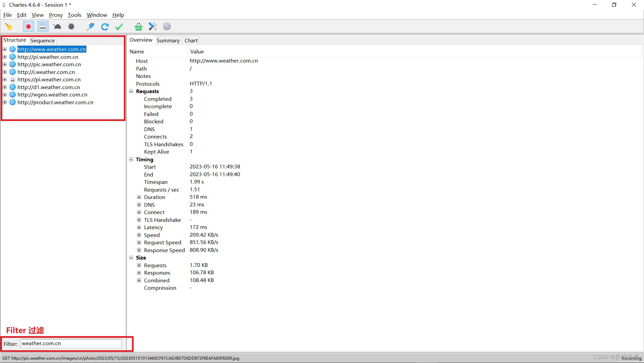Open the Tools menu
This screenshot has height=363, width=644.
(x=74, y=15)
